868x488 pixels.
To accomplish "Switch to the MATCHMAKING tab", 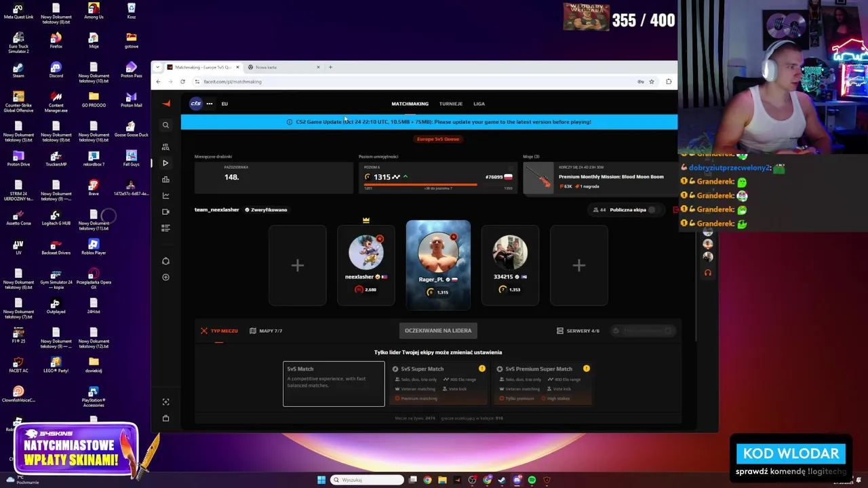I will (410, 104).
